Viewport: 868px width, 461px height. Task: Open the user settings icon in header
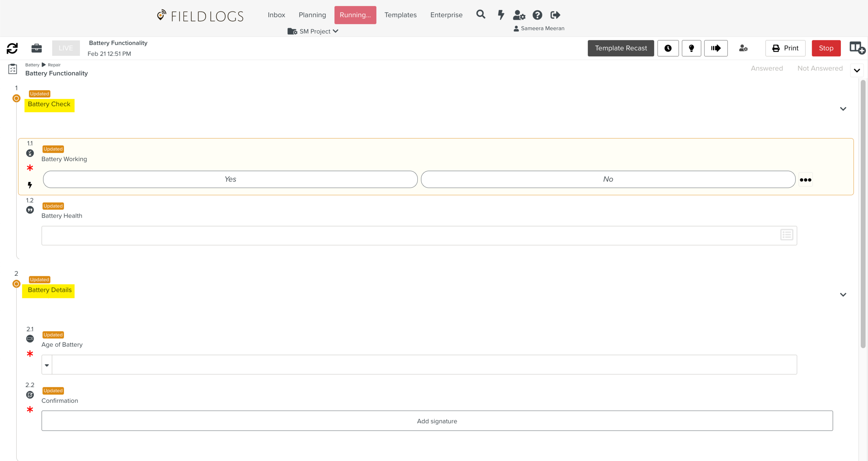[519, 15]
